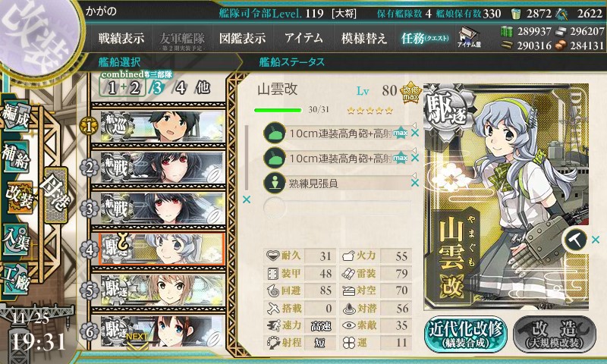Click the green gun icon of first equipment
Image resolution: width=607 pixels, height=364 pixels.
274,133
